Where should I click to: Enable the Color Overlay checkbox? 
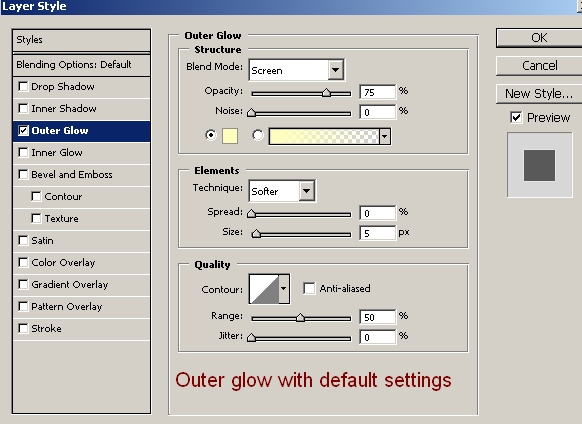click(x=23, y=262)
